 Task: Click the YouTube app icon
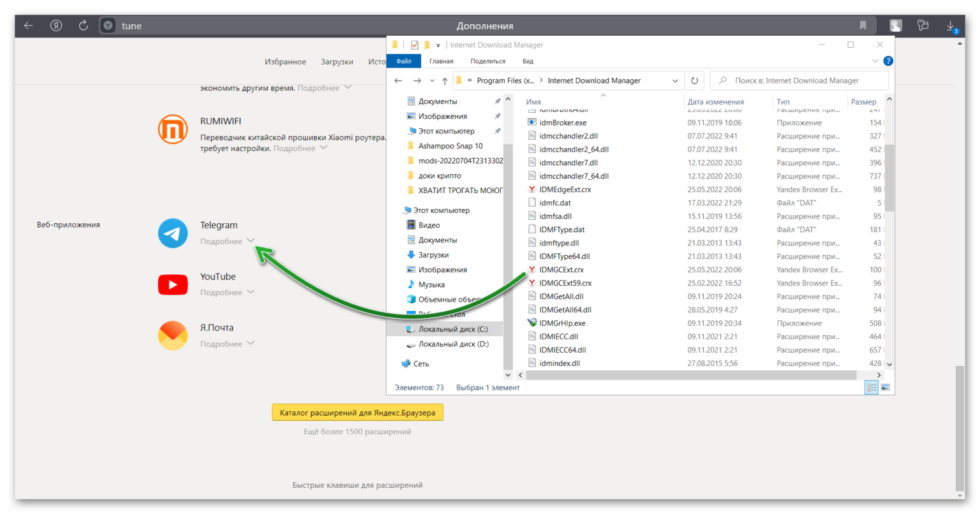(x=173, y=284)
